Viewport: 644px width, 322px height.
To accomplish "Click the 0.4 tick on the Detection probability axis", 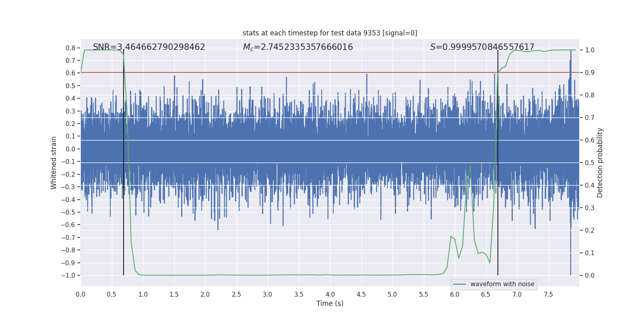I will pyautogui.click(x=590, y=186).
